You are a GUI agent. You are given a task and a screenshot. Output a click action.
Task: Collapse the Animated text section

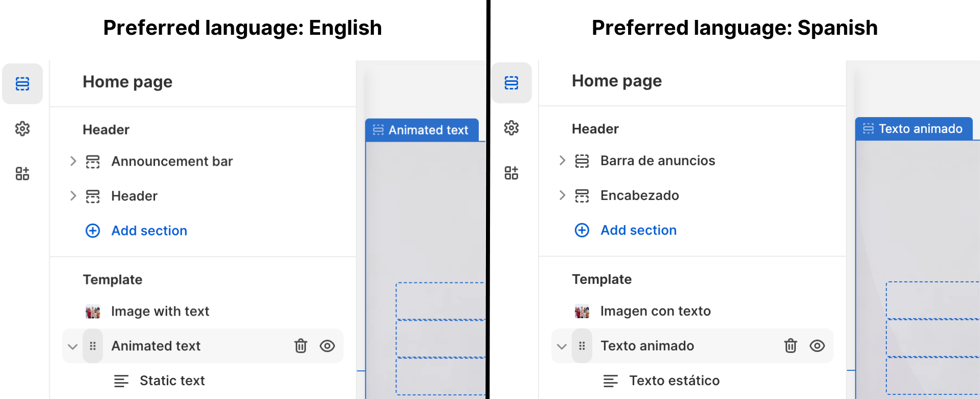click(x=73, y=347)
